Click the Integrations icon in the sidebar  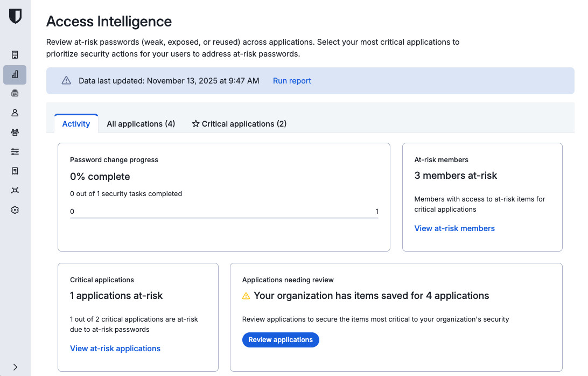(15, 190)
